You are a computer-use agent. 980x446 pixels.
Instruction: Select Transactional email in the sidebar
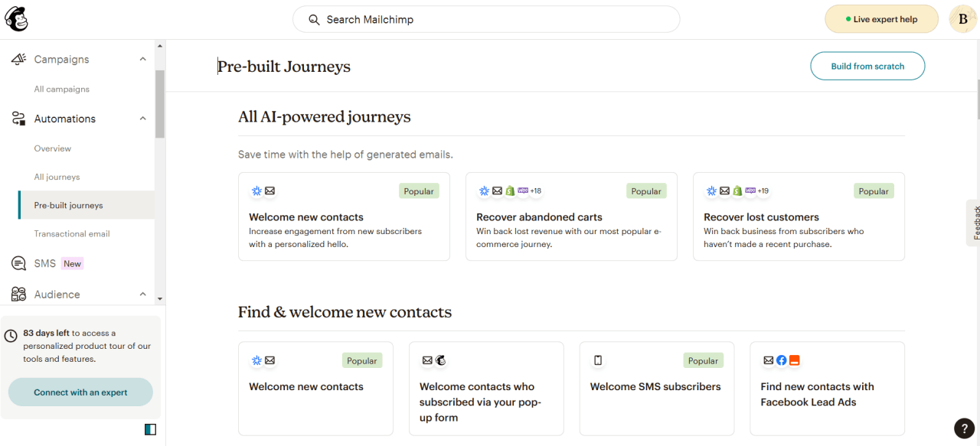click(x=72, y=233)
